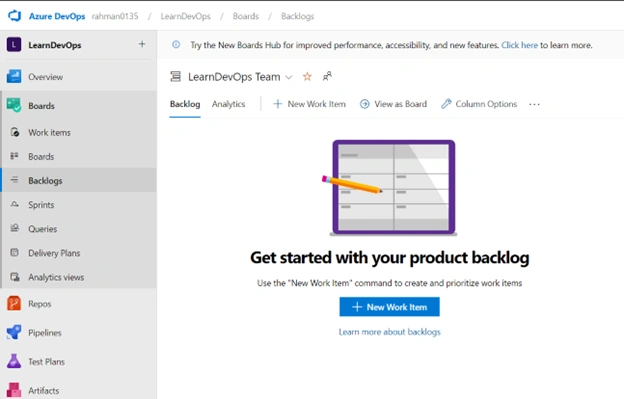Click the team members icon

coord(327,76)
